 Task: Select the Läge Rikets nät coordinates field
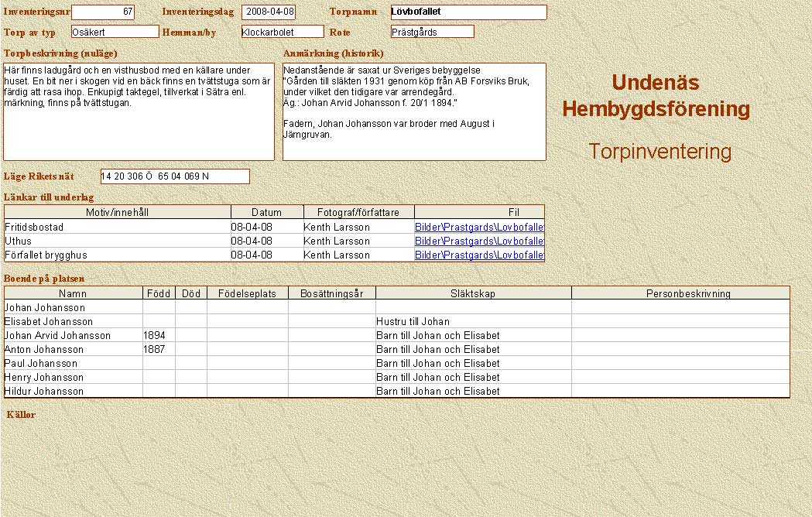(175, 176)
